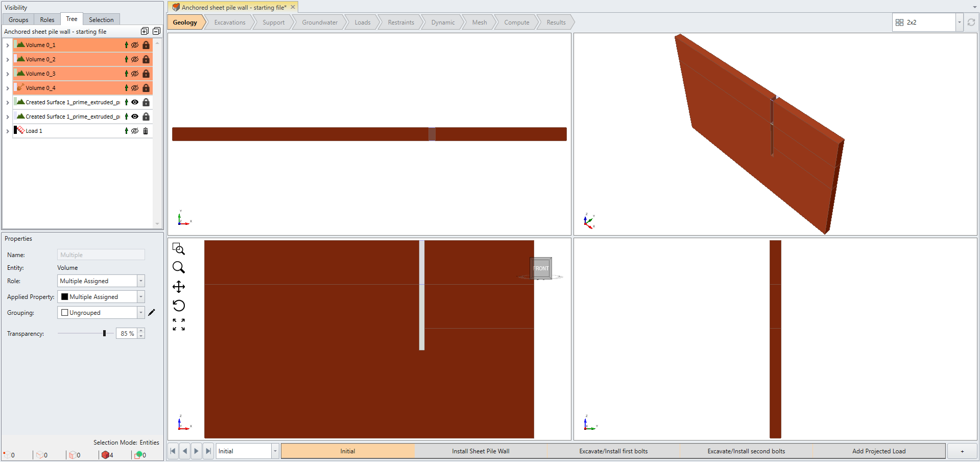Jump to the first stage
The height and width of the screenshot is (462, 980).
pos(173,451)
